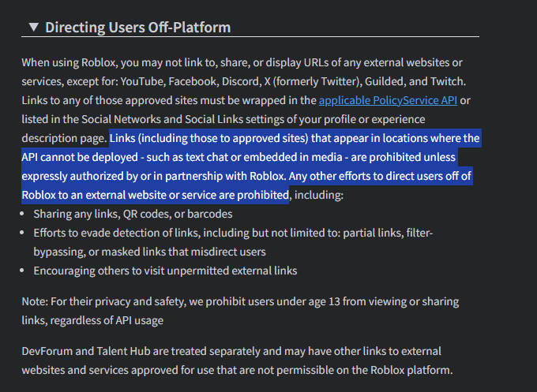The image size is (537, 392).
Task: Click the highlighted text starting 'Links (including those'
Action: click(251, 166)
